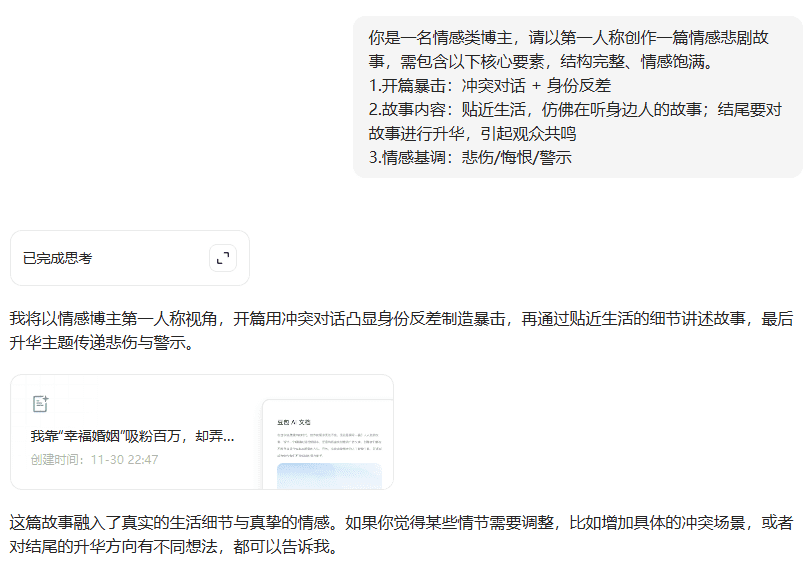Click the heading text in the preview page
The width and height of the screenshot is (805, 567).
(296, 422)
